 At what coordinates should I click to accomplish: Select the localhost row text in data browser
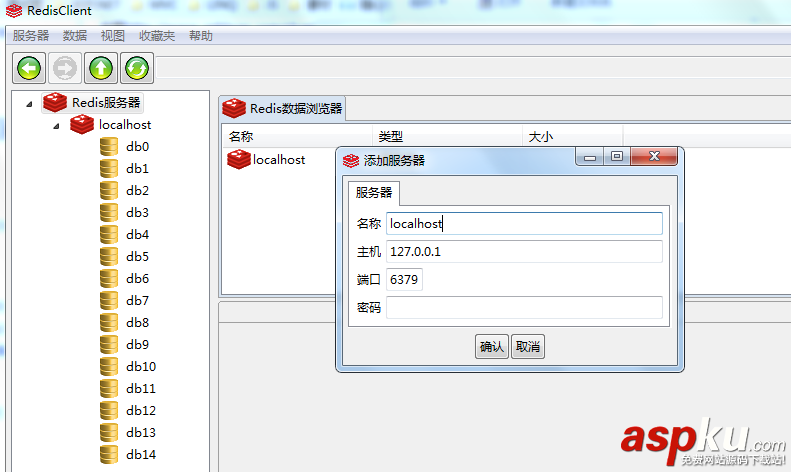[x=279, y=160]
